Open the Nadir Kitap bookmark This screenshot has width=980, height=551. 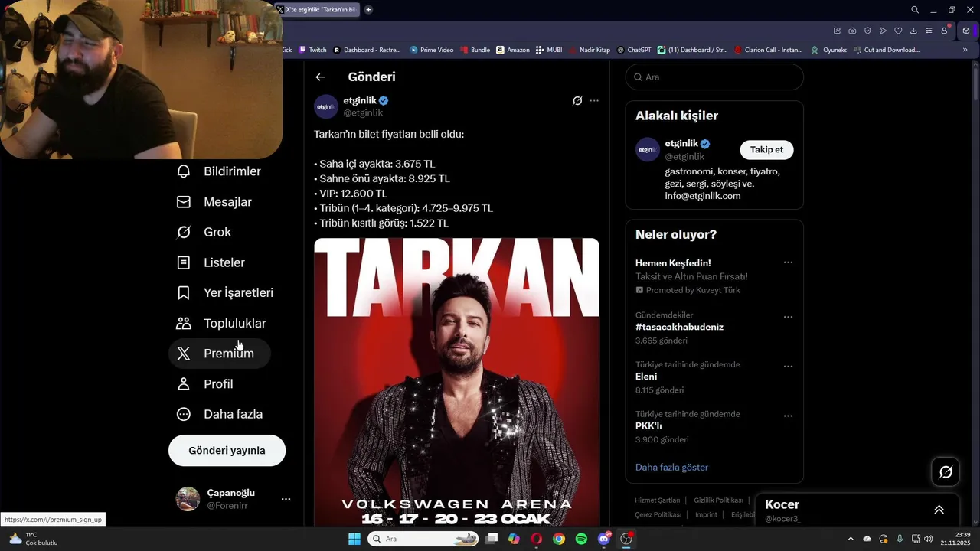coord(590,50)
